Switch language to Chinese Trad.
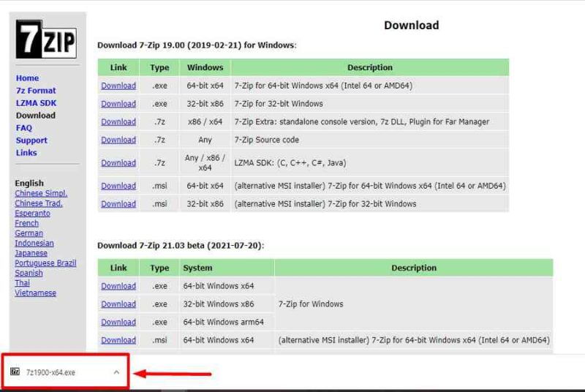585x392 pixels. point(39,203)
